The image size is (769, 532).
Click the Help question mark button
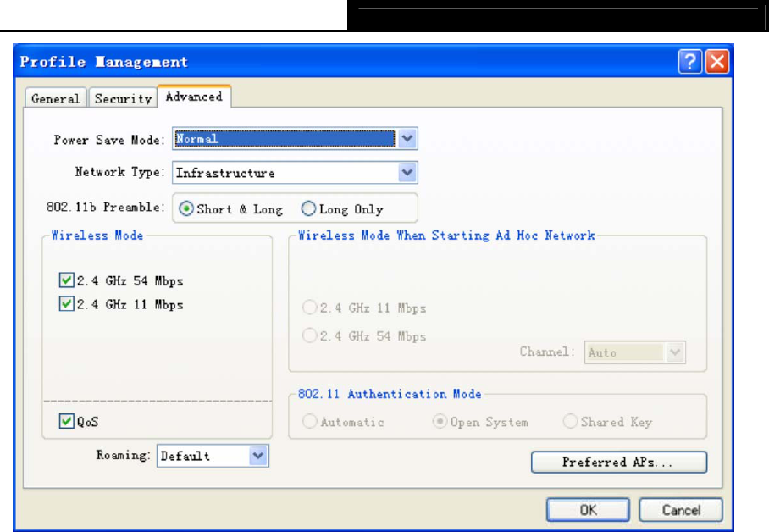[x=689, y=61]
